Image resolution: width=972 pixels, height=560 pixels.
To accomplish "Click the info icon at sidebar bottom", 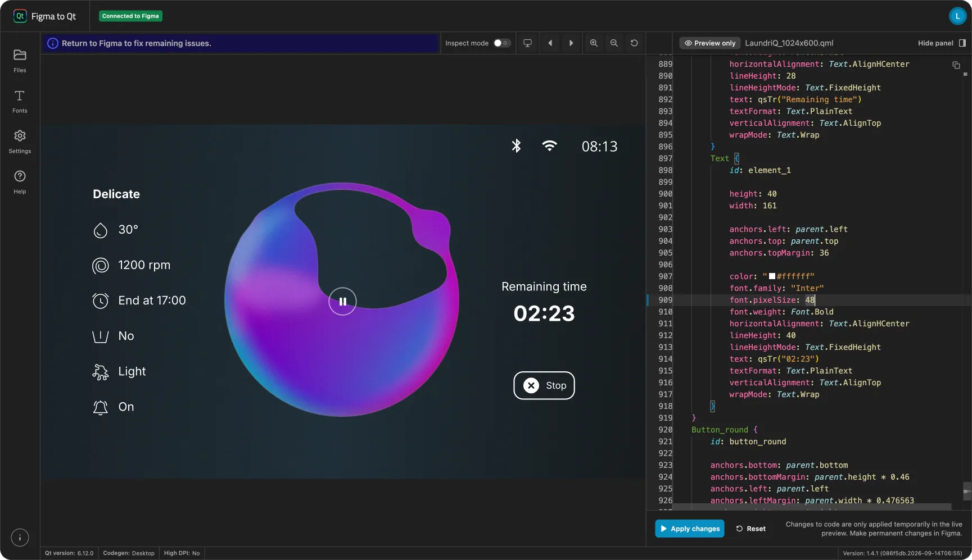I will click(20, 538).
